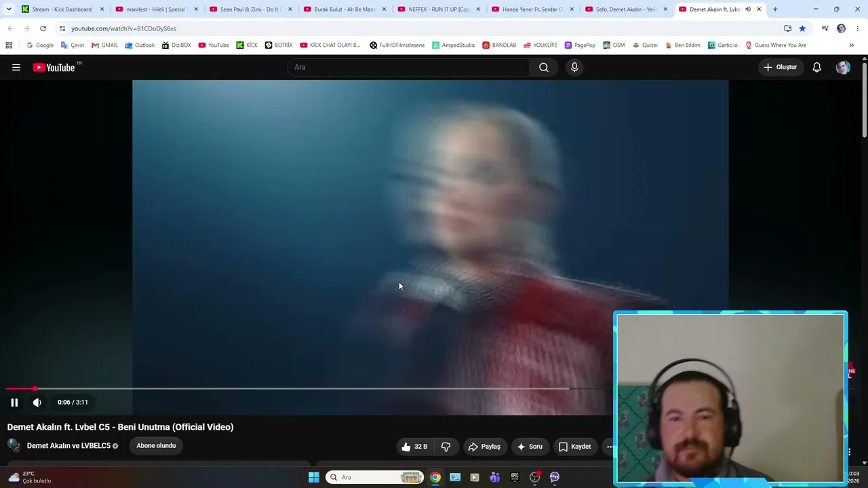Toggle the bookmark star for this page

tap(802, 28)
